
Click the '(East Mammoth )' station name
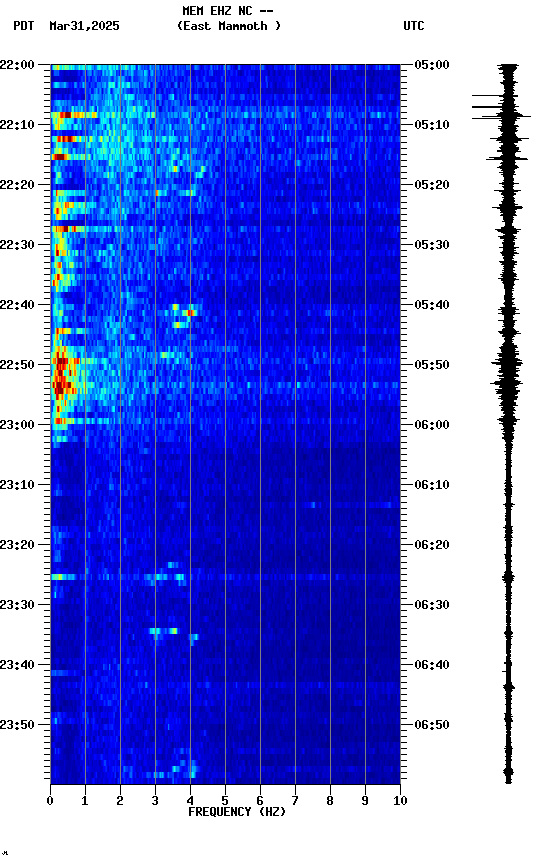[x=229, y=26]
